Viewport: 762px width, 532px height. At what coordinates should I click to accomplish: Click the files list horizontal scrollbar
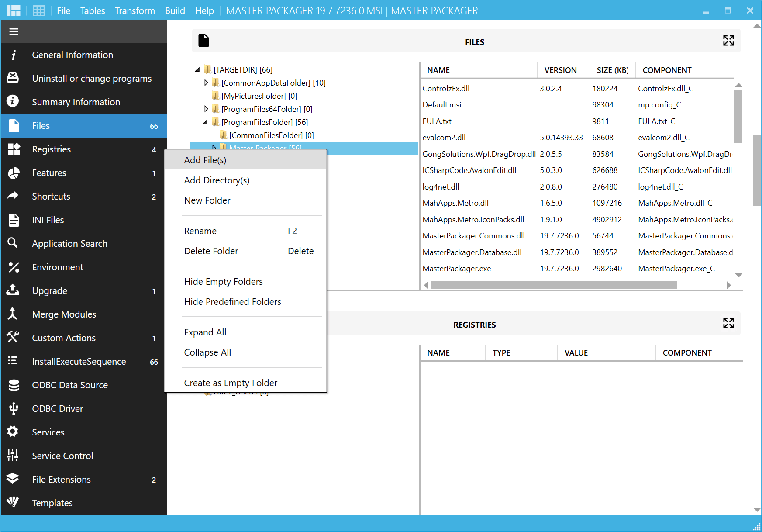pos(553,285)
